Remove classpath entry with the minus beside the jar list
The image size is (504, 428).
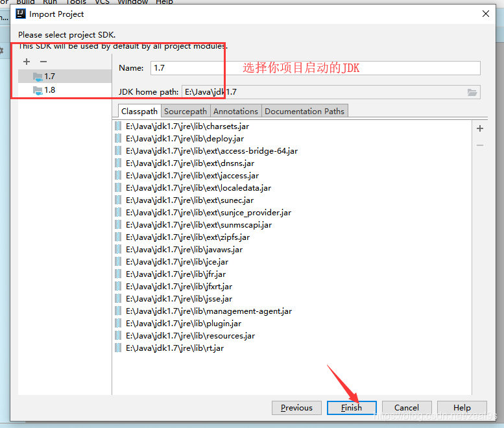tap(480, 145)
